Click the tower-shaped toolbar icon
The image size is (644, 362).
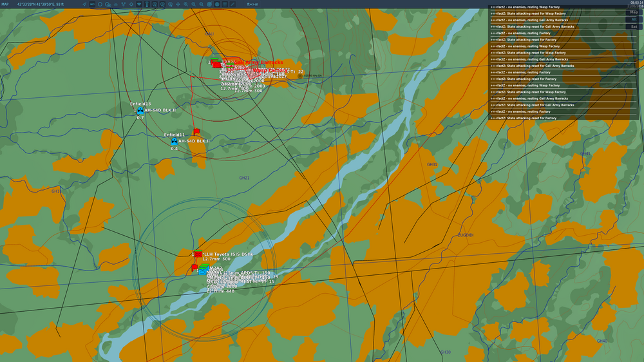147,4
